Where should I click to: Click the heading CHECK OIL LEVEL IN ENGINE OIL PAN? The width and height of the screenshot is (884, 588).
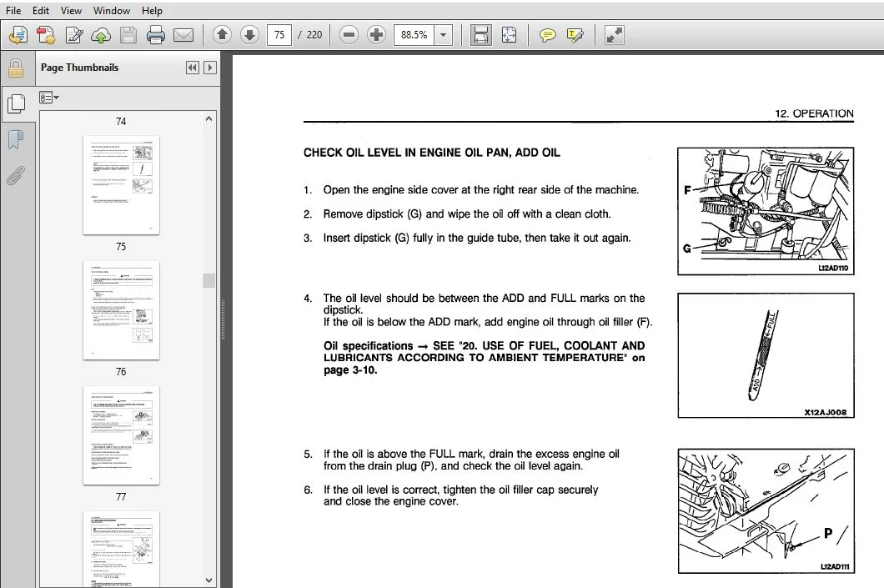pyautogui.click(x=432, y=153)
